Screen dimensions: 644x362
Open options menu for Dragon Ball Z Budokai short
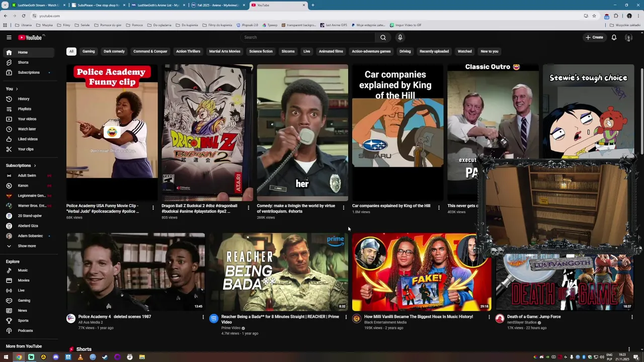248,207
